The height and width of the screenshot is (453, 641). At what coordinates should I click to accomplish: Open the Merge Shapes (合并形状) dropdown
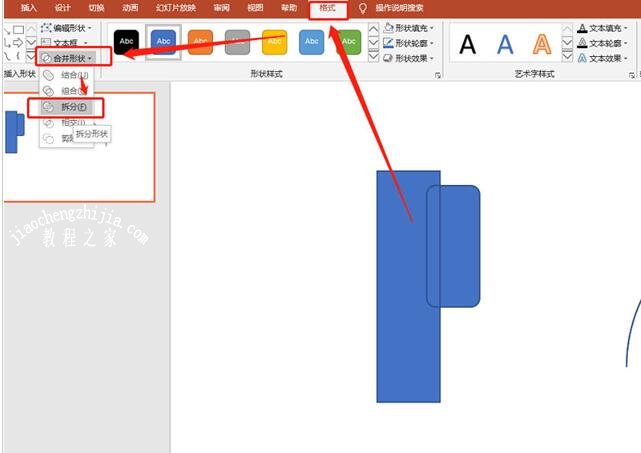68,58
